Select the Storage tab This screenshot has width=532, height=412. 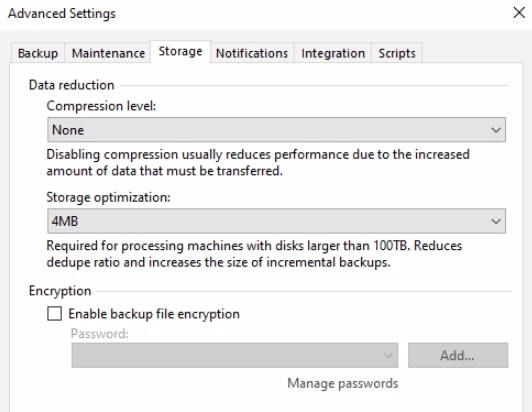pyautogui.click(x=180, y=51)
